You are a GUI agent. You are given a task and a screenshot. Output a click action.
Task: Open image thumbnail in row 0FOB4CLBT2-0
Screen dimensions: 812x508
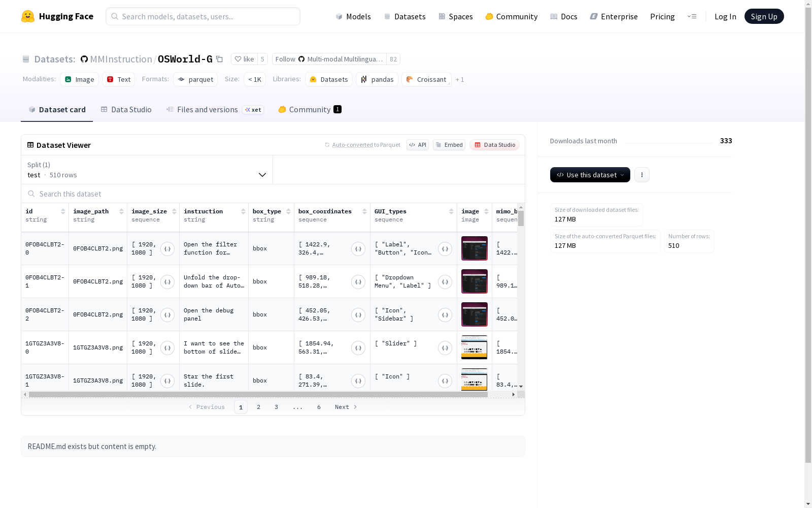tap(475, 248)
